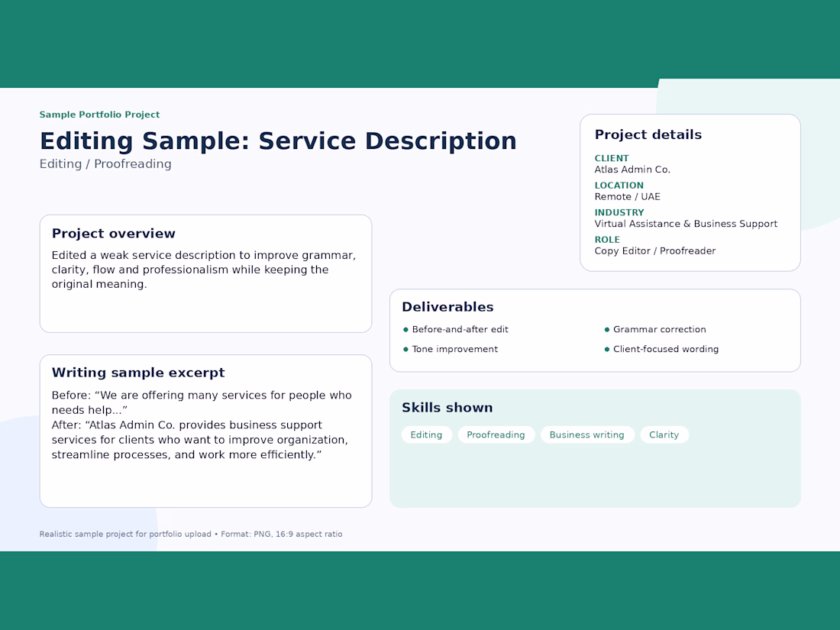Image resolution: width=840 pixels, height=630 pixels.
Task: Click the 'Before:' excerpt sentence
Action: pyautogui.click(x=202, y=402)
